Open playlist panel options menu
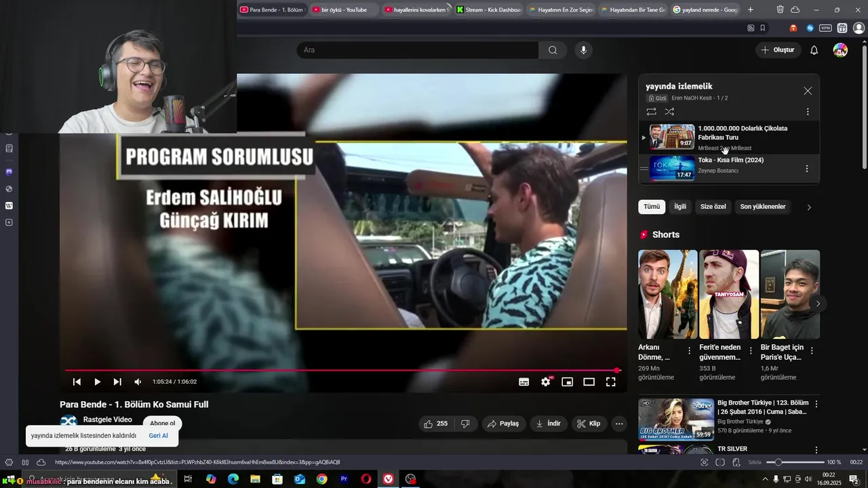The width and height of the screenshot is (868, 488). click(x=808, y=112)
